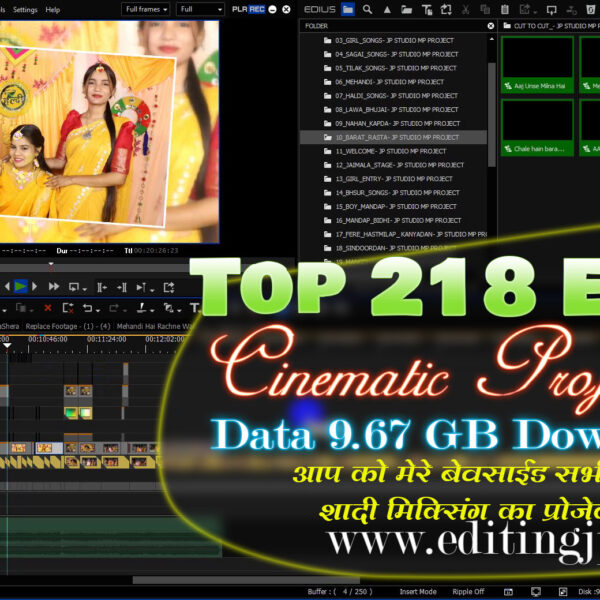Click the Aaj Unse Milna Hai clip thumbnail
Screen dimensions: 600x600
(537, 64)
